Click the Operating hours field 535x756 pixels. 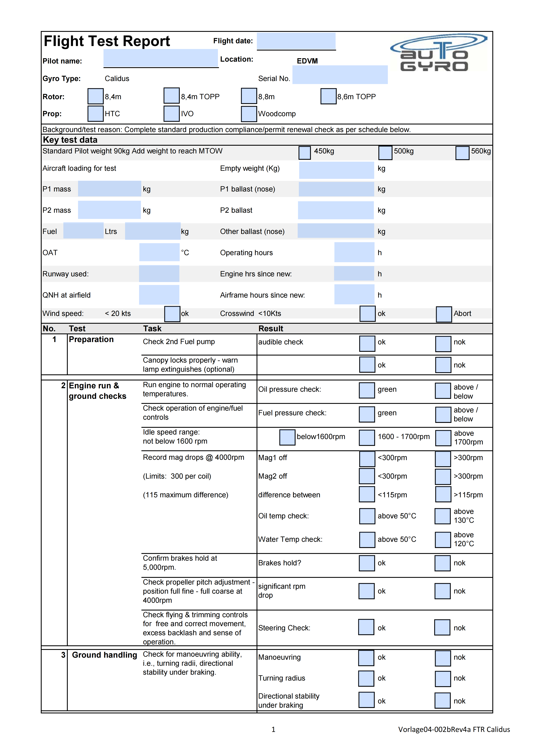pos(354,252)
